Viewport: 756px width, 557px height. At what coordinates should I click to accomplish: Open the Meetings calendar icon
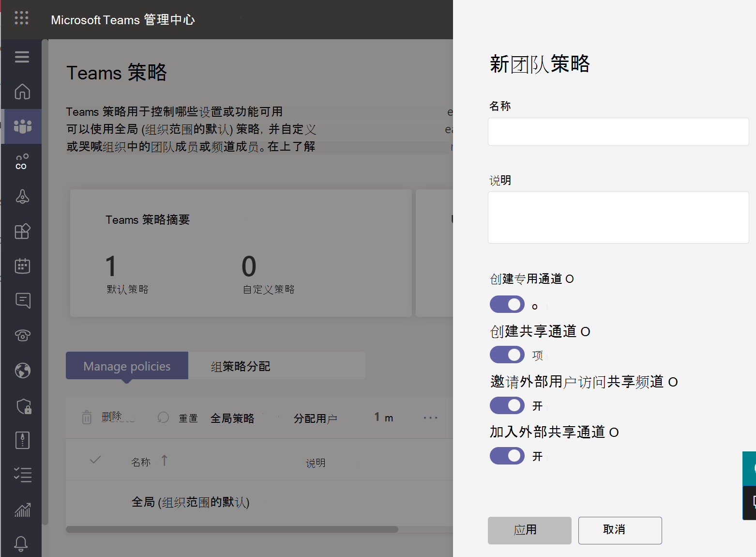[22, 266]
